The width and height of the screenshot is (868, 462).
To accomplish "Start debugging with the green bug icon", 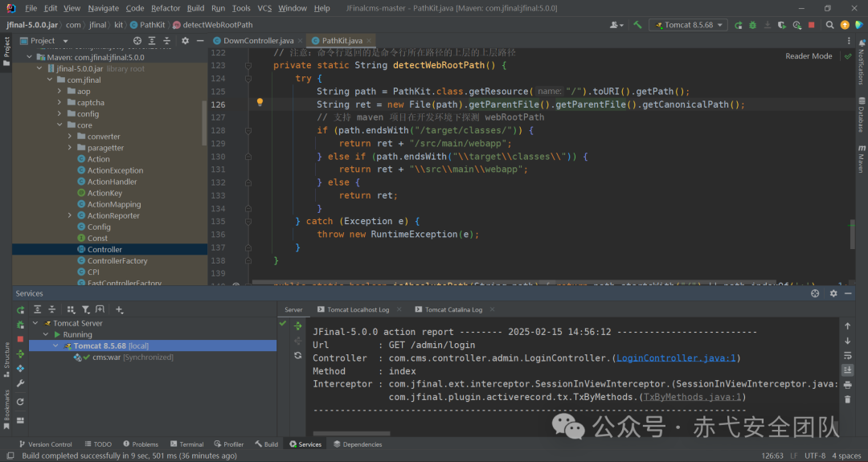I will 752,25.
